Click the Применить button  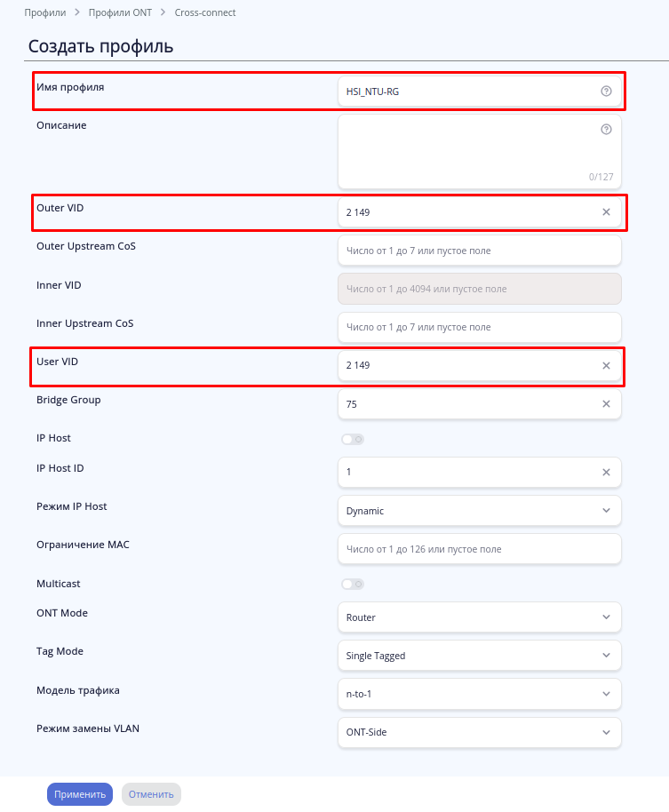[x=80, y=794]
